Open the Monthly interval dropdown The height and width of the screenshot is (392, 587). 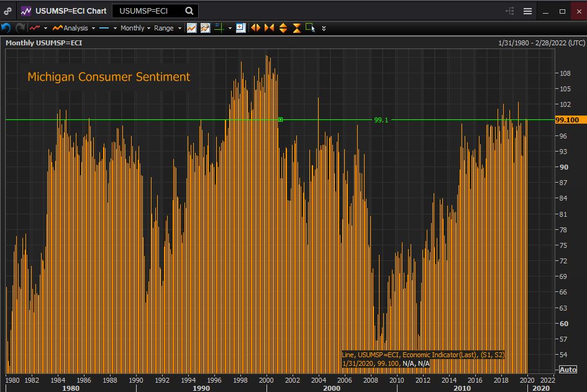(135, 28)
